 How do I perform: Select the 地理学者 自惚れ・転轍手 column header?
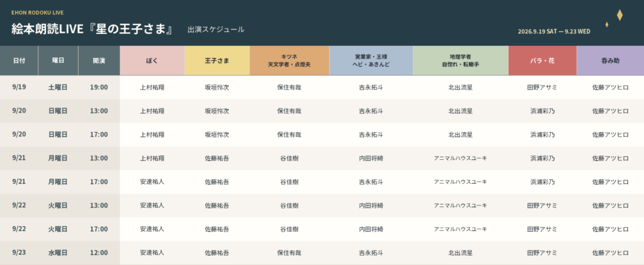461,60
